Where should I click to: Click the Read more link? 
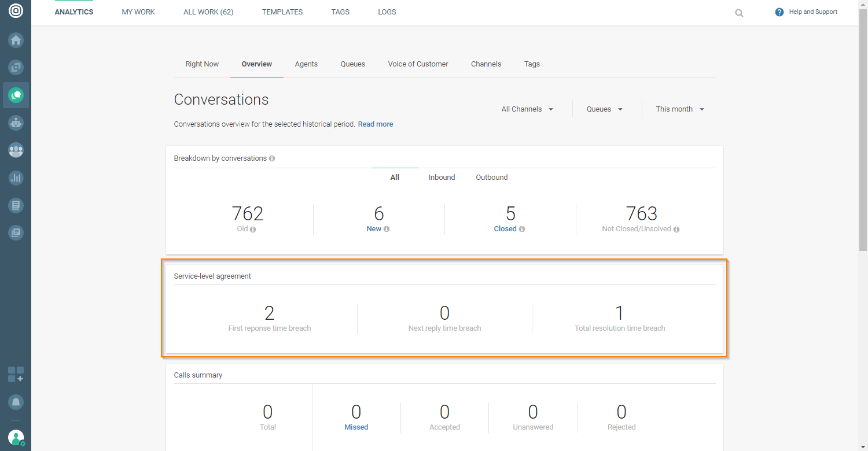[375, 124]
